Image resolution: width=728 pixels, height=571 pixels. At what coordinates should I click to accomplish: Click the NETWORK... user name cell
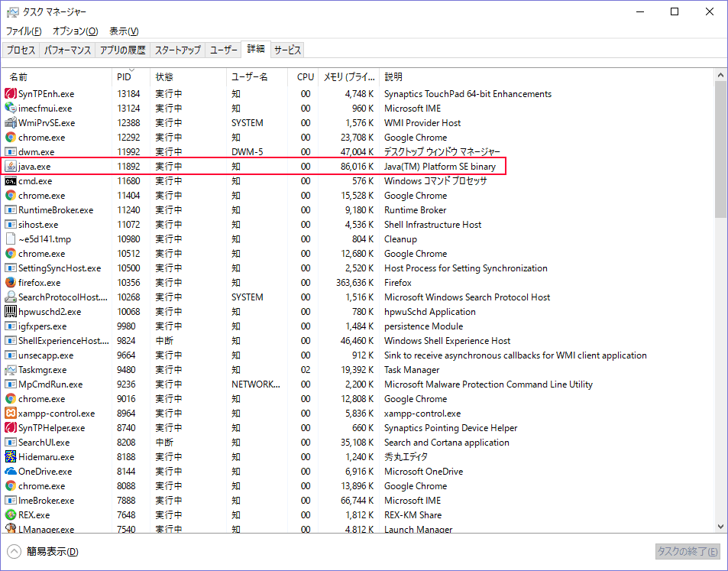tap(256, 384)
